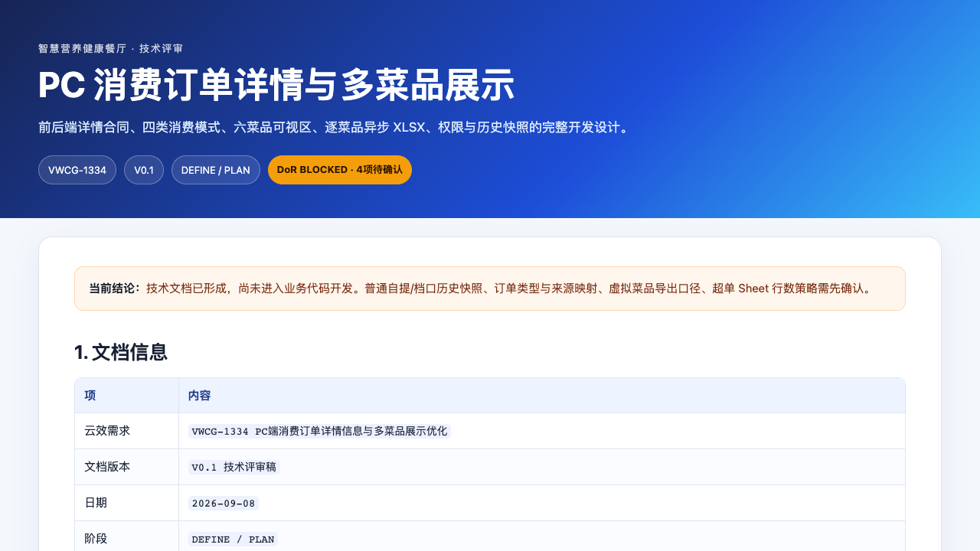Screen dimensions: 980x551
Task: Click the DEFINE / PLAN header badge
Action: click(x=216, y=170)
